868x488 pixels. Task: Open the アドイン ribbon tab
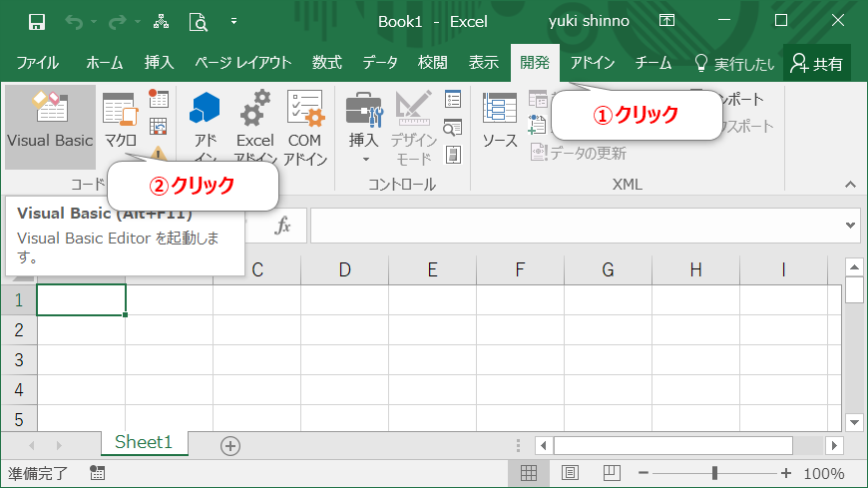tap(593, 63)
